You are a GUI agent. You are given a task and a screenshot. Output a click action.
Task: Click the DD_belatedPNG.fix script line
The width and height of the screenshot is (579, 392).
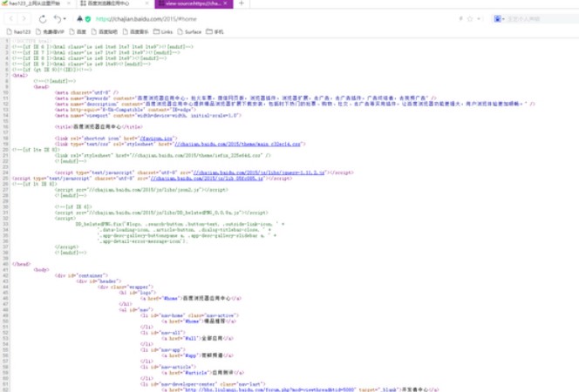[x=181, y=224]
